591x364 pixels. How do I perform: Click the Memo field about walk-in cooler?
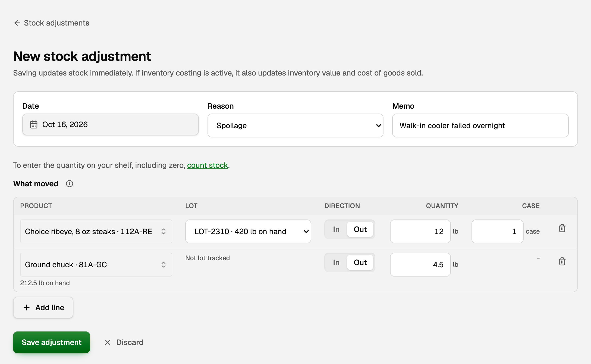[x=480, y=125]
